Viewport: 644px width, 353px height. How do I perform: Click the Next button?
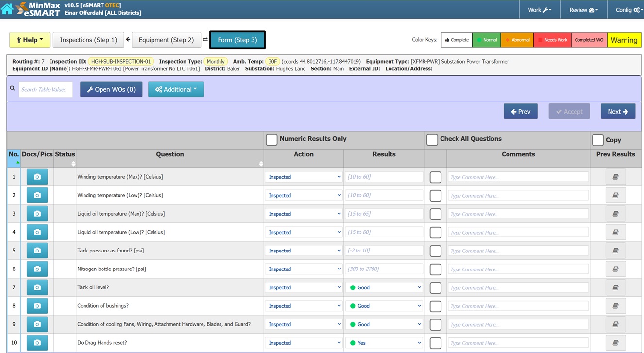pos(618,111)
